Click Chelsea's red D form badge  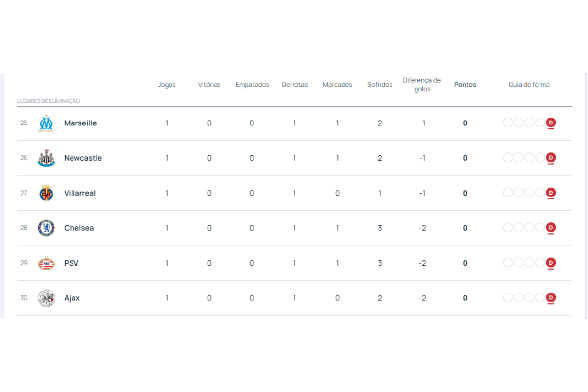click(551, 227)
